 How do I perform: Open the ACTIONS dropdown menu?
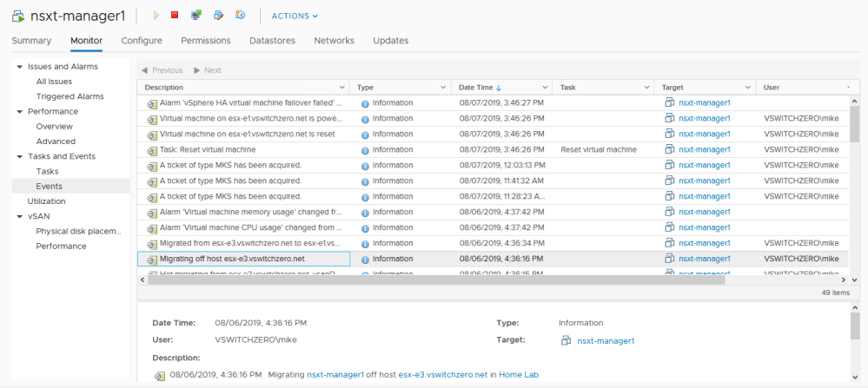(x=295, y=16)
